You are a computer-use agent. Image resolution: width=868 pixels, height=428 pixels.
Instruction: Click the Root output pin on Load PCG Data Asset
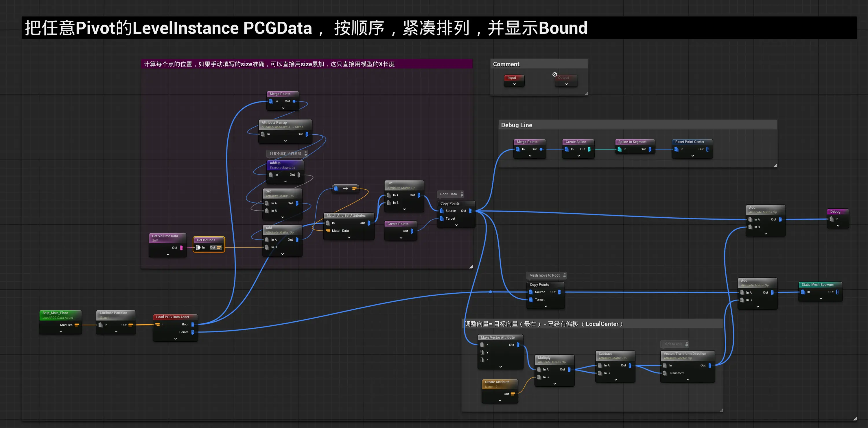pos(193,325)
